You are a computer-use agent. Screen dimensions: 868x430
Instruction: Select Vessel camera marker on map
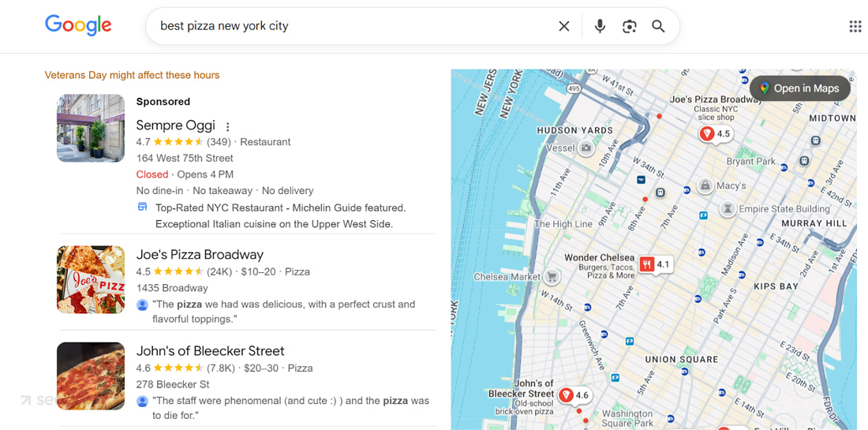coord(586,148)
